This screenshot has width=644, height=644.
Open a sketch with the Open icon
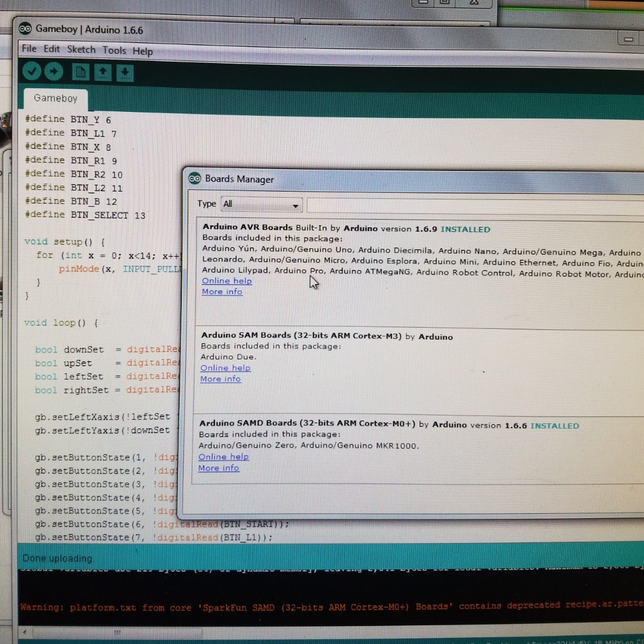tap(103, 73)
